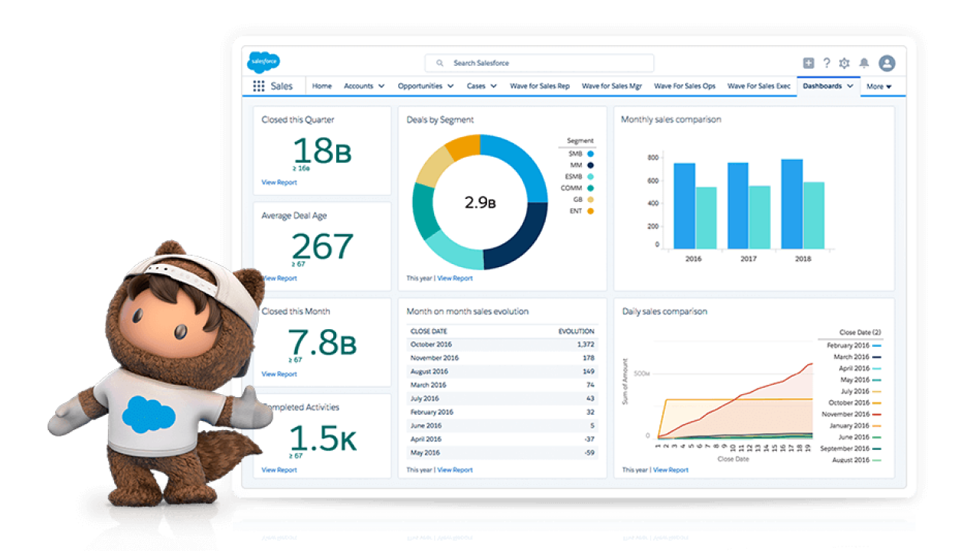Click the Salesforce cloud logo

(263, 63)
